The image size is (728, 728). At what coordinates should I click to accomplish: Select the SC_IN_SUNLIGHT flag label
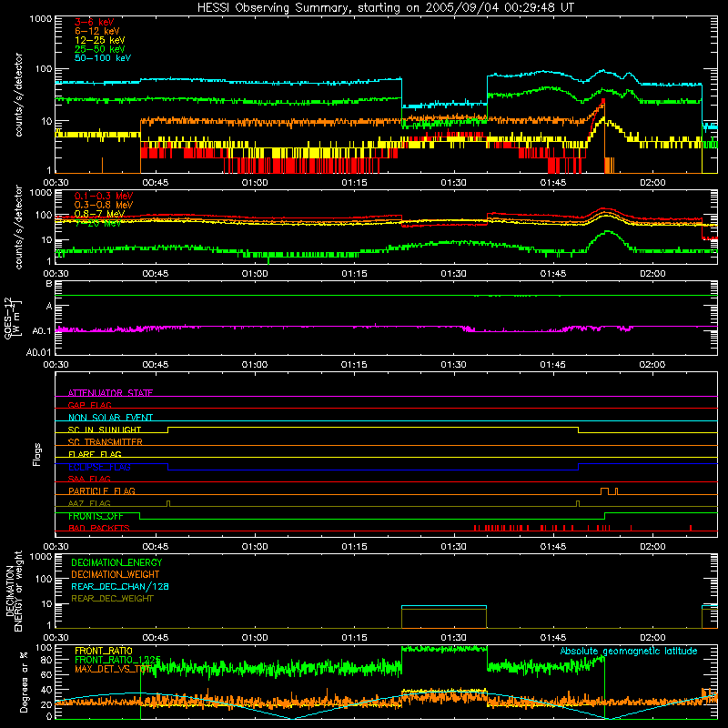(105, 430)
